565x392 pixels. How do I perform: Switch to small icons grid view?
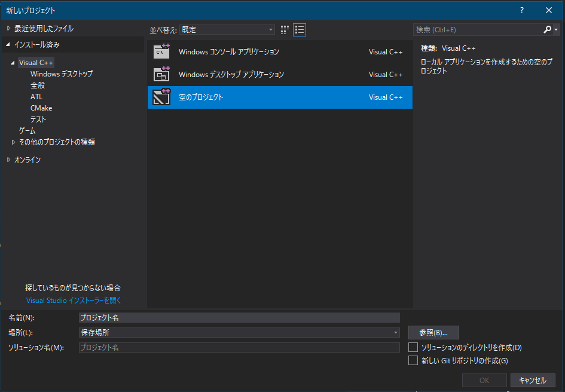(x=285, y=30)
